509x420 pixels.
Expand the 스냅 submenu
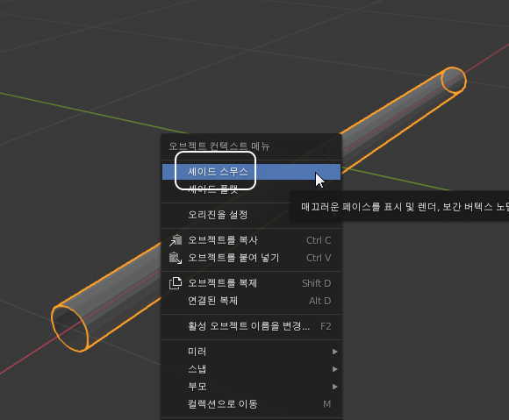click(251, 369)
